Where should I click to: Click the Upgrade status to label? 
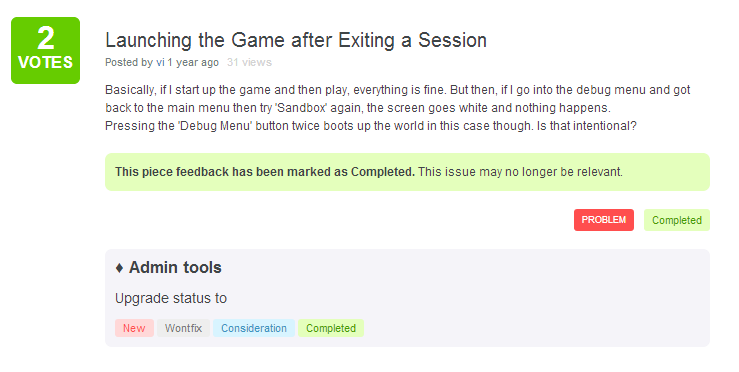click(x=171, y=298)
